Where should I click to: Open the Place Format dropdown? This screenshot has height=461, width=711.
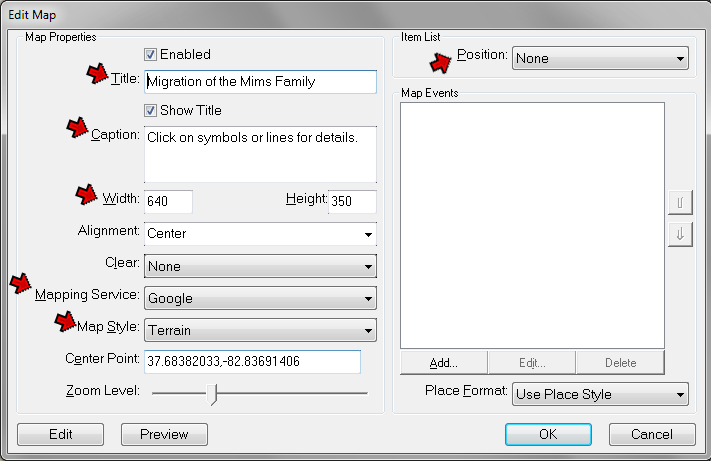[x=600, y=394]
